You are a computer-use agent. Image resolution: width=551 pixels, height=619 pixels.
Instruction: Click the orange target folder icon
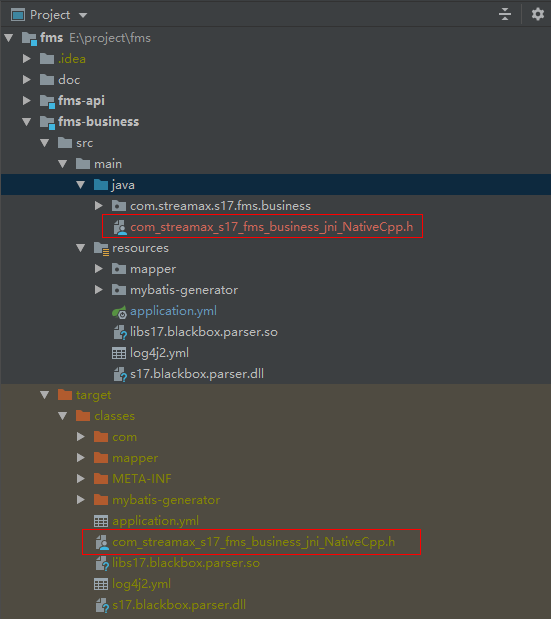[x=65, y=394]
